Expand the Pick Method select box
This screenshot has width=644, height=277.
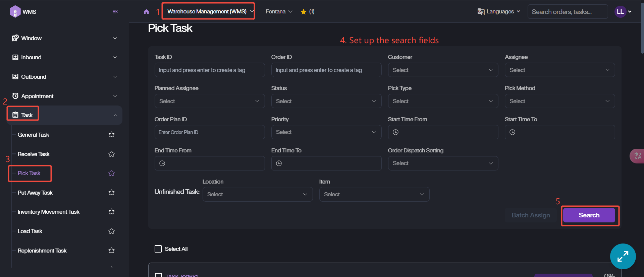pyautogui.click(x=559, y=101)
